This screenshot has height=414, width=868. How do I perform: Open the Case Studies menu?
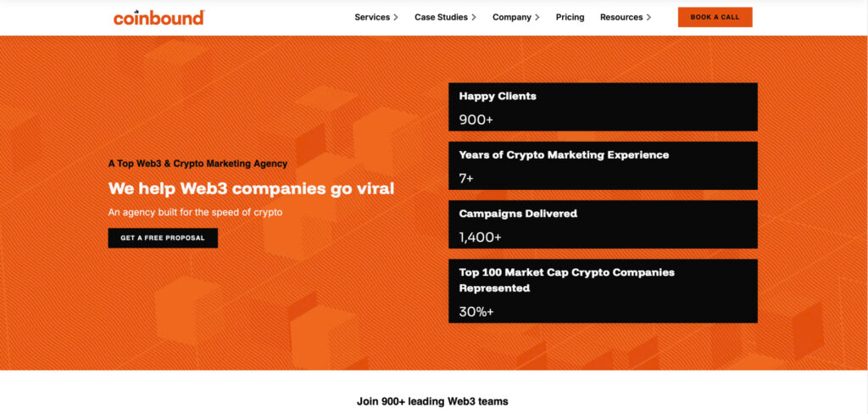(x=441, y=17)
